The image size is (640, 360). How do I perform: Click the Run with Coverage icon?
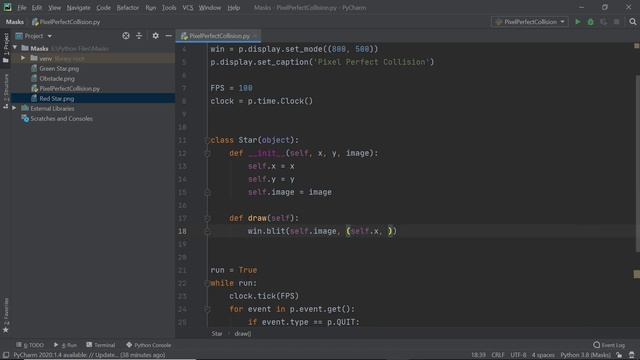tap(604, 22)
